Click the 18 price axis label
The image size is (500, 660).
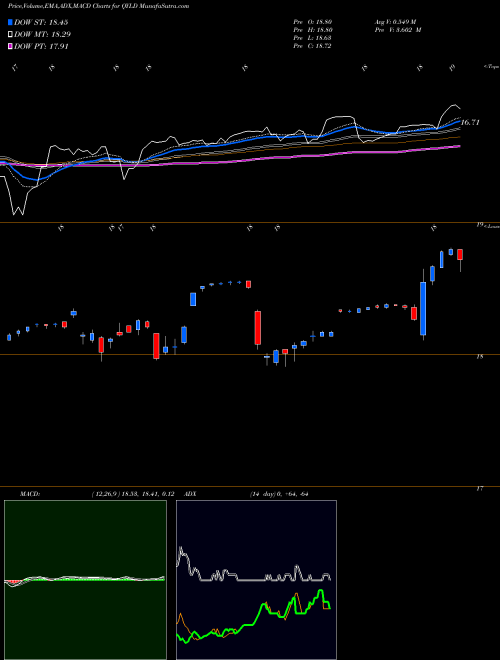tap(479, 357)
